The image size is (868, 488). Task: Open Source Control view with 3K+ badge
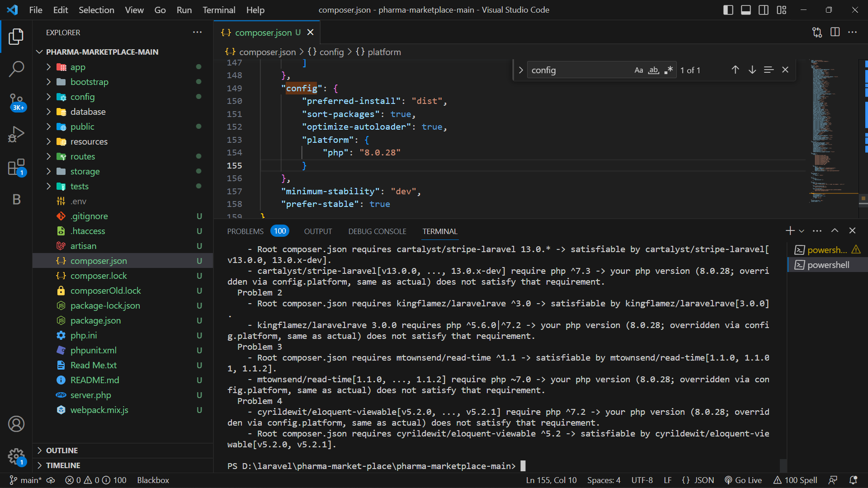16,102
